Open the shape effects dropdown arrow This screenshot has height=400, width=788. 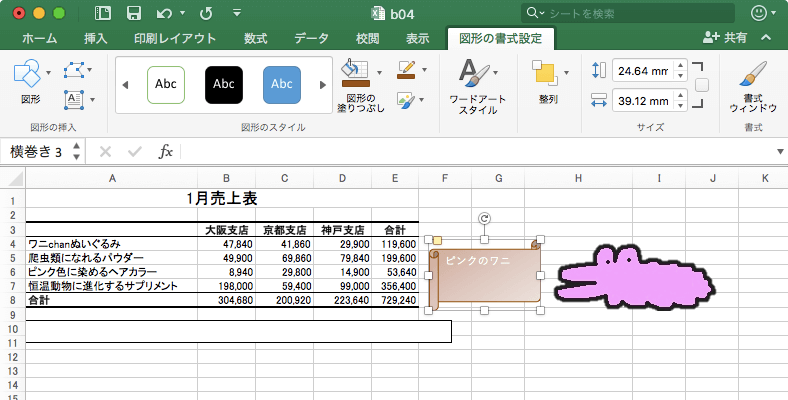tap(422, 99)
